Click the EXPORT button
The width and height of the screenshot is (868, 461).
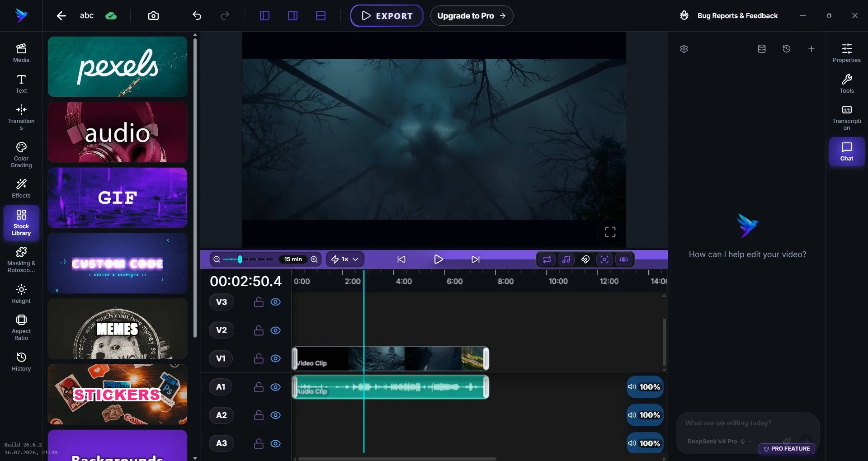(387, 16)
